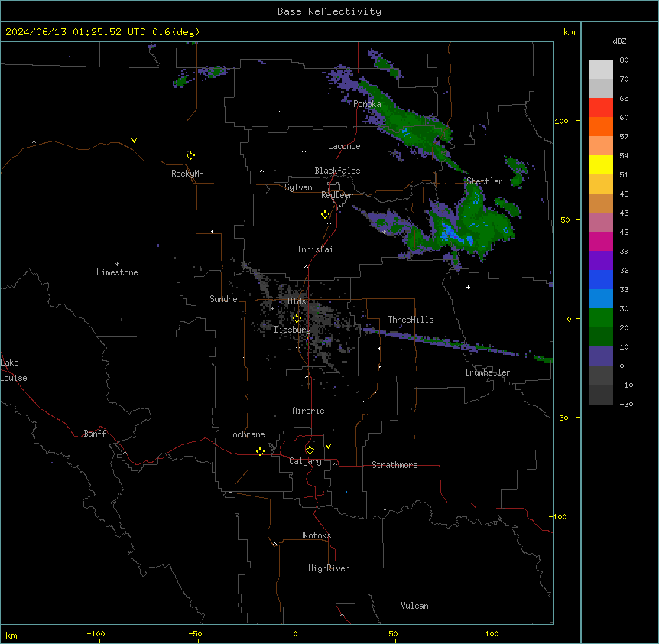The width and height of the screenshot is (659, 644).
Task: Click the Limestone label
Action: click(117, 272)
